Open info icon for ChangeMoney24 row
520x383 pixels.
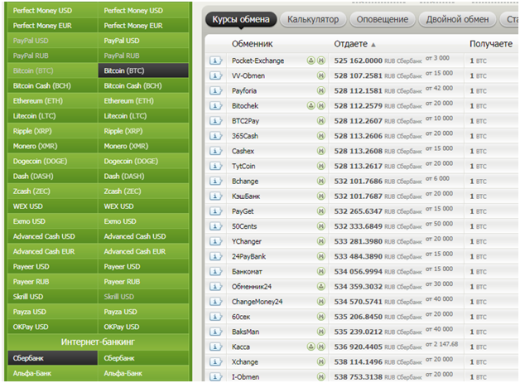[215, 302]
